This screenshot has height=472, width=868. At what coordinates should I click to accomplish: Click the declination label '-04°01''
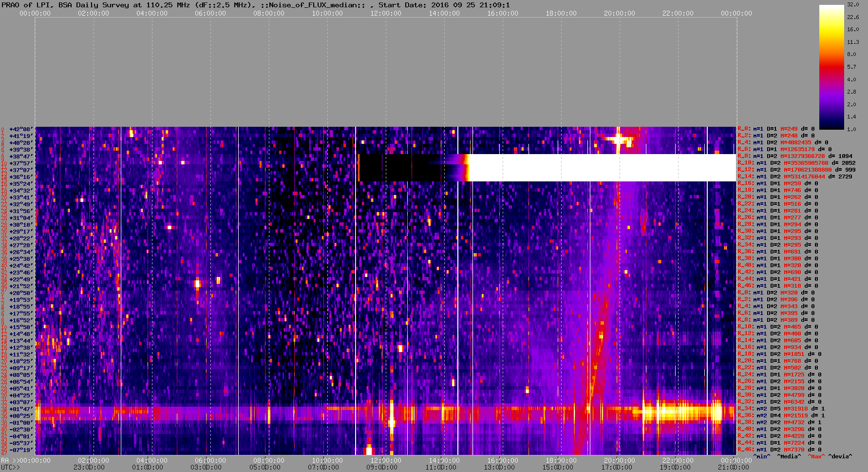(x=20, y=436)
